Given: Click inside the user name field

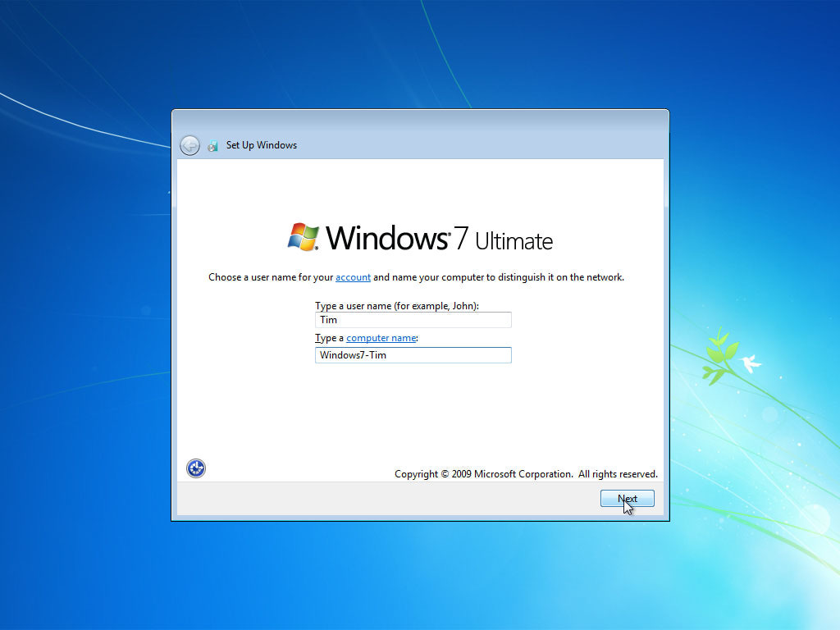Looking at the screenshot, I should (413, 320).
